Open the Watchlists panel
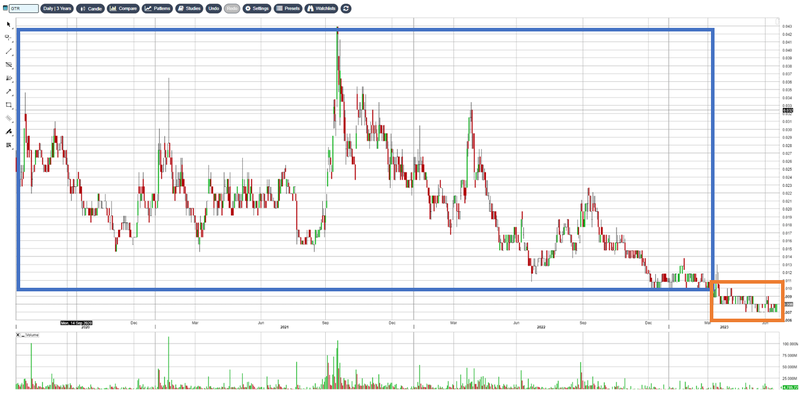Image resolution: width=800 pixels, height=394 pixels. (x=322, y=9)
